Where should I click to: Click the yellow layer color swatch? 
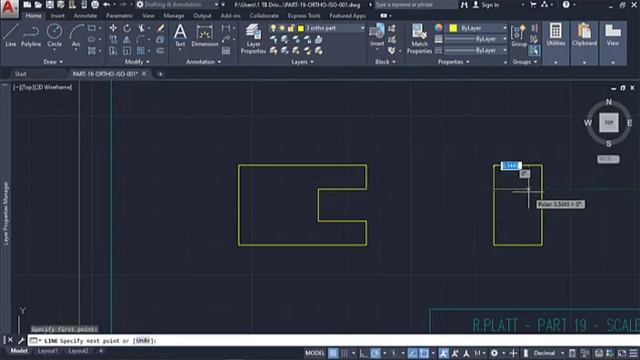tap(301, 28)
